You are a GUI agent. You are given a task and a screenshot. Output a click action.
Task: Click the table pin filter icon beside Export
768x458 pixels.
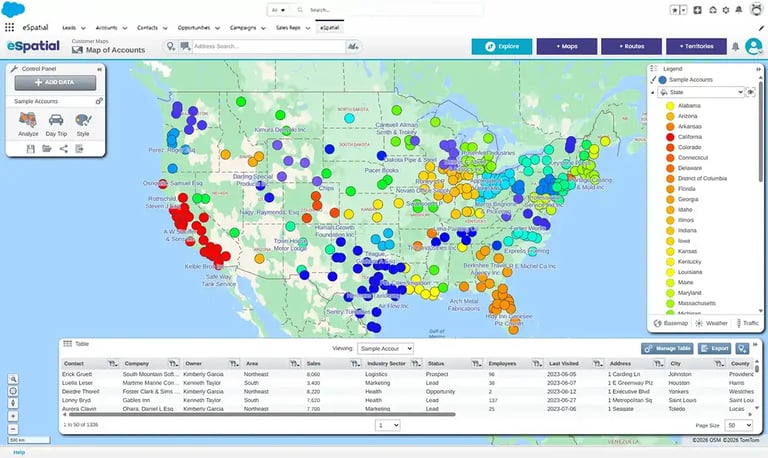(x=742, y=348)
